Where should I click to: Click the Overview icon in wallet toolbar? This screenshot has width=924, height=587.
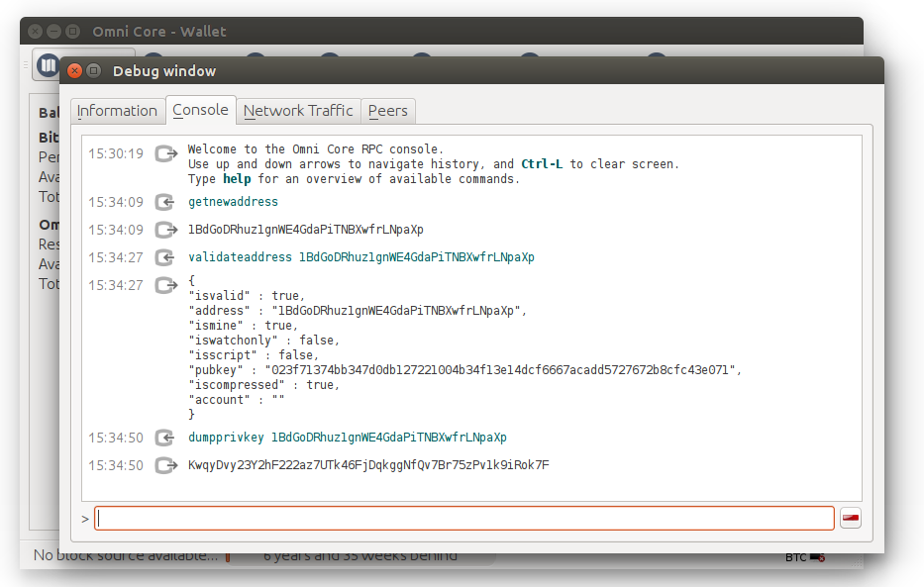tap(48, 65)
